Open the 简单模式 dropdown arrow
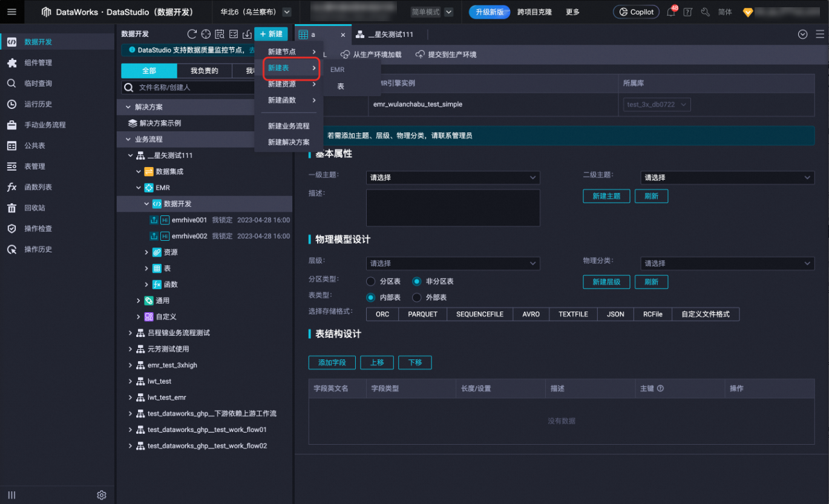829x504 pixels. (x=448, y=12)
